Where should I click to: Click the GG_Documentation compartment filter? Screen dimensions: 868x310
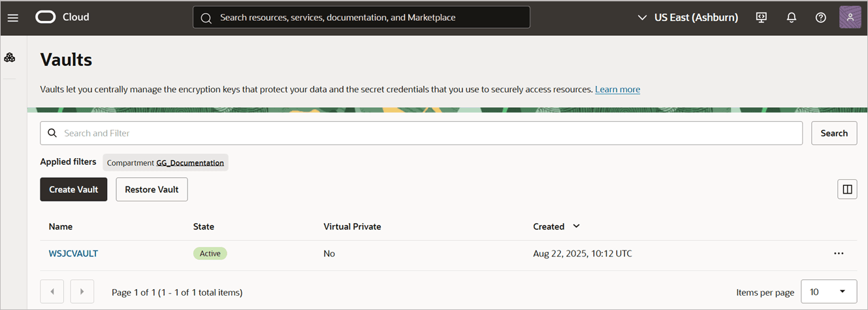pyautogui.click(x=190, y=163)
